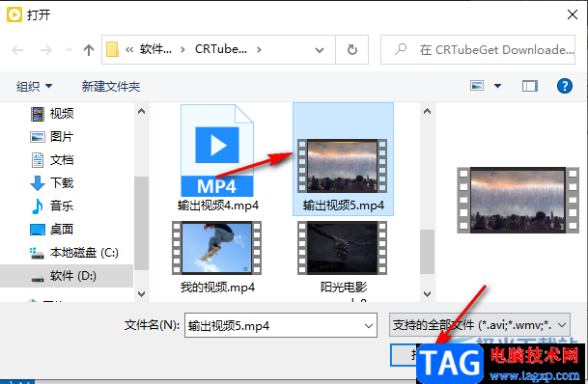The height and width of the screenshot is (384, 588).
Task: Open 音乐 in the navigation pane
Action: click(x=62, y=206)
